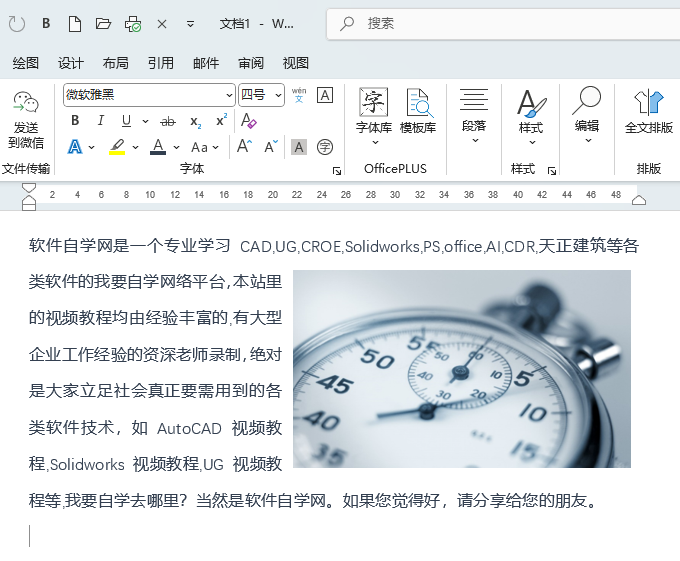The image size is (680, 561).
Task: Click the character border A icon
Action: [x=325, y=95]
